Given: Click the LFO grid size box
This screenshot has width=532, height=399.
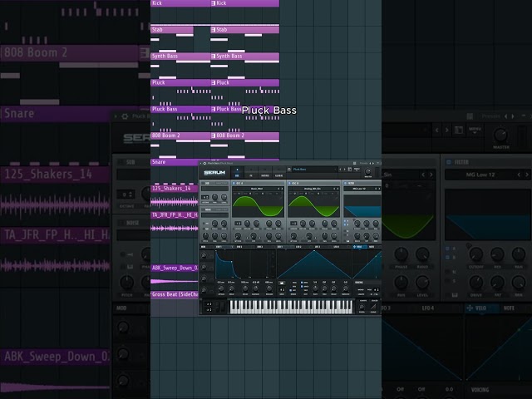Looking at the screenshot, I should coord(282,290).
